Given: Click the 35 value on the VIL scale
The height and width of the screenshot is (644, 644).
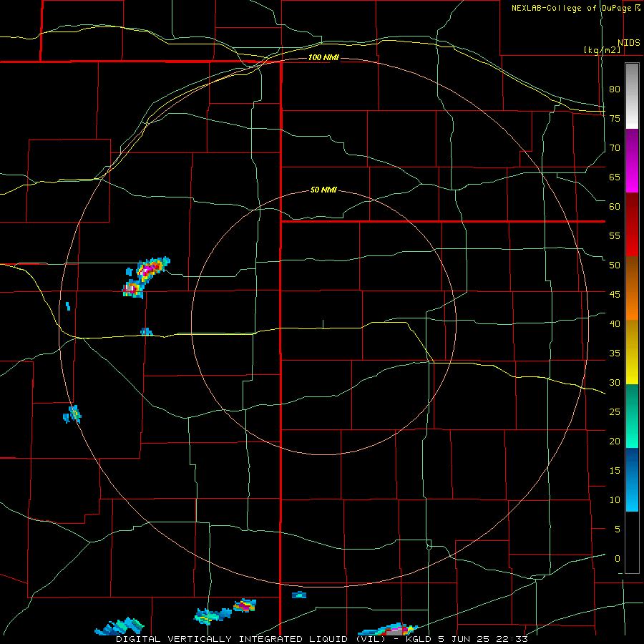Looking at the screenshot, I should click(615, 353).
